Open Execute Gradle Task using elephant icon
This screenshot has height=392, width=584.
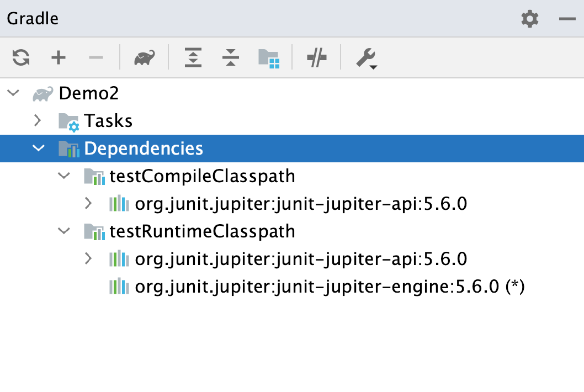click(143, 57)
